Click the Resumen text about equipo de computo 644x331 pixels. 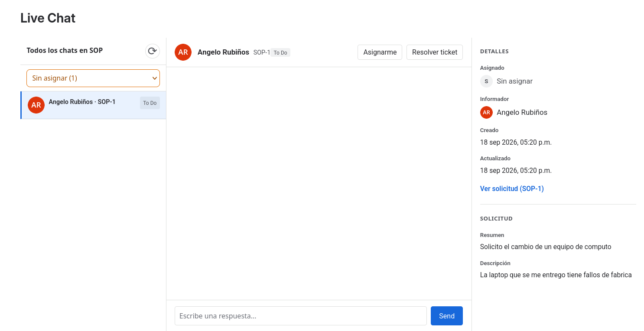pos(546,247)
